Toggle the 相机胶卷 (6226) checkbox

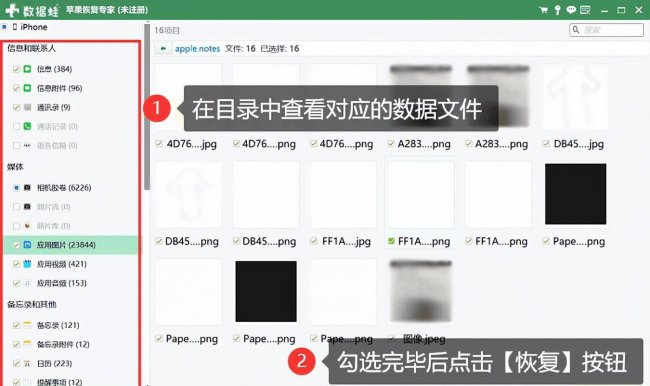coord(16,187)
